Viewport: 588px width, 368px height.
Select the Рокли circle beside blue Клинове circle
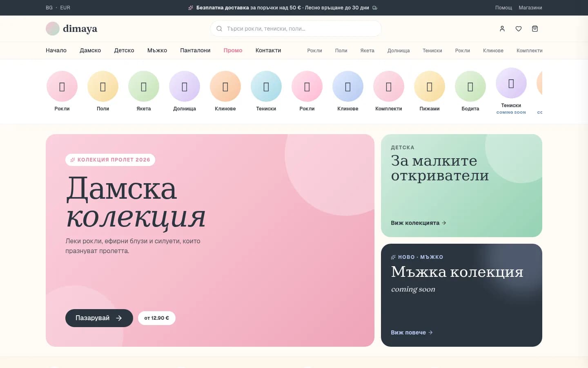coord(307,86)
